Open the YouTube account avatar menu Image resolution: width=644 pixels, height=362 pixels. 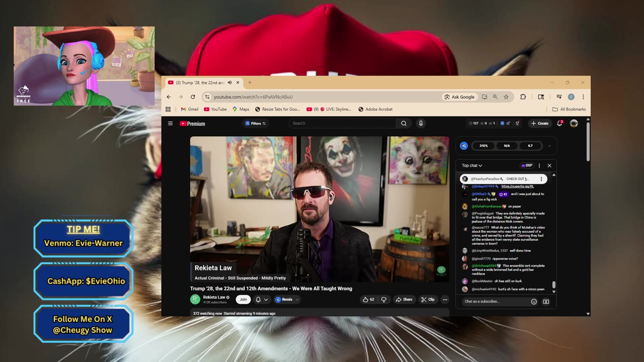[x=574, y=123]
